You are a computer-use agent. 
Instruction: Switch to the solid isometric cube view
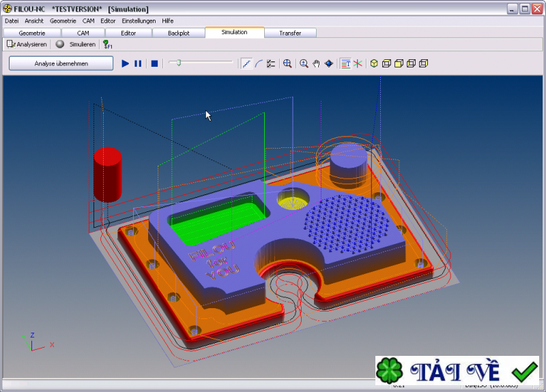[373, 63]
